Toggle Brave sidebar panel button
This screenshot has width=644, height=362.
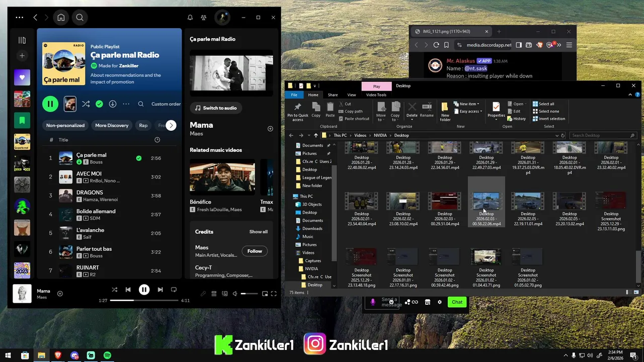pos(519,45)
